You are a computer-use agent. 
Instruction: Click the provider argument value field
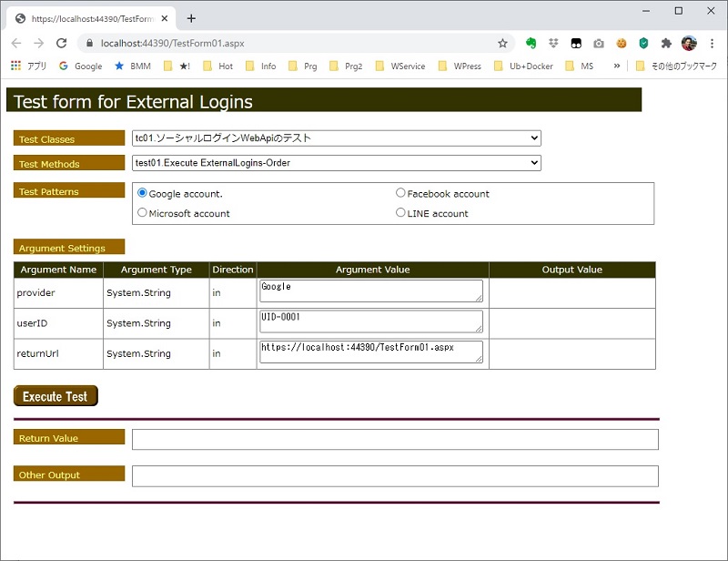371,291
